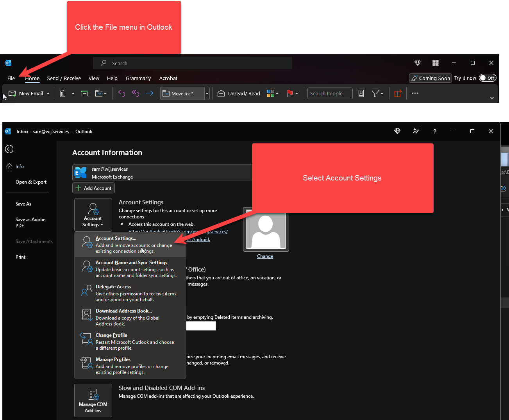The width and height of the screenshot is (509, 420).
Task: Click the Manage COM Add-ins button
Action: coord(93,400)
